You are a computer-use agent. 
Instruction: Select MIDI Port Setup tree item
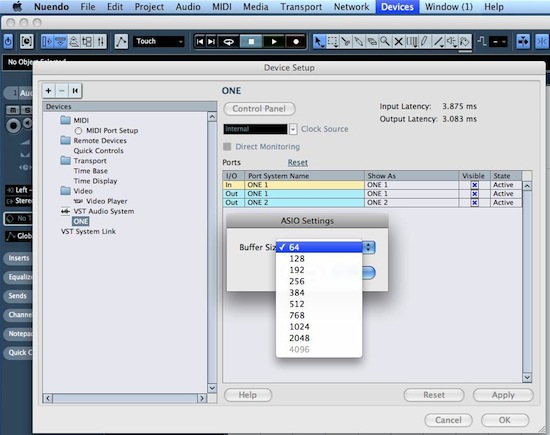pos(112,130)
